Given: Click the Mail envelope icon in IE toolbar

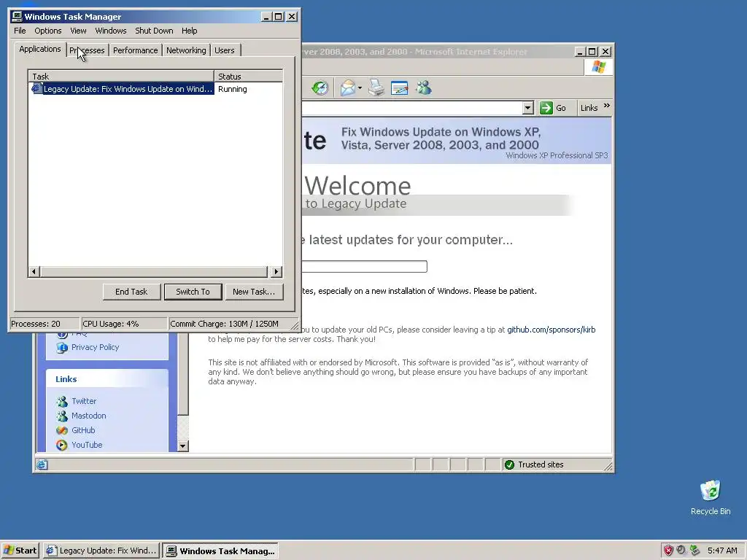Looking at the screenshot, I should (347, 88).
